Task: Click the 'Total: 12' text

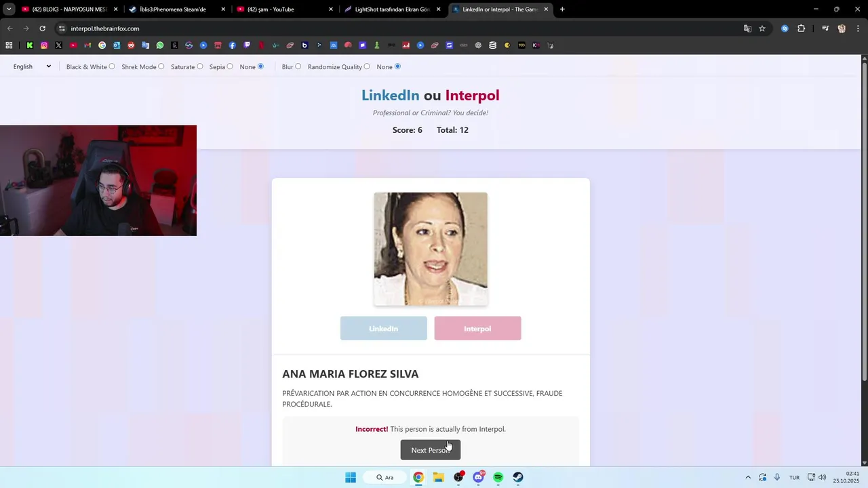Action: [452, 130]
